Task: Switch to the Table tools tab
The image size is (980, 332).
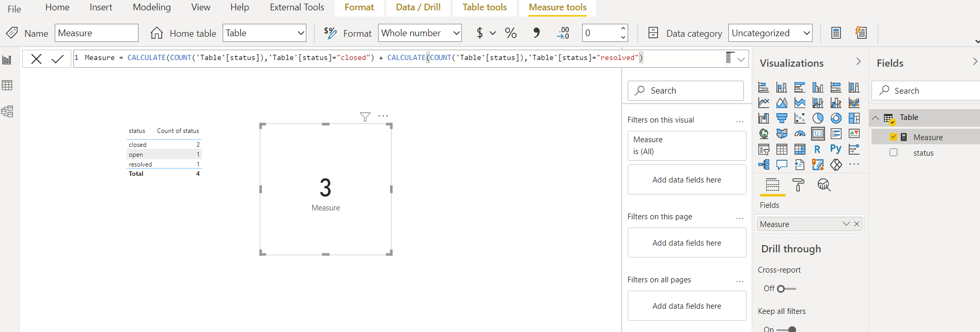Action: click(x=485, y=7)
